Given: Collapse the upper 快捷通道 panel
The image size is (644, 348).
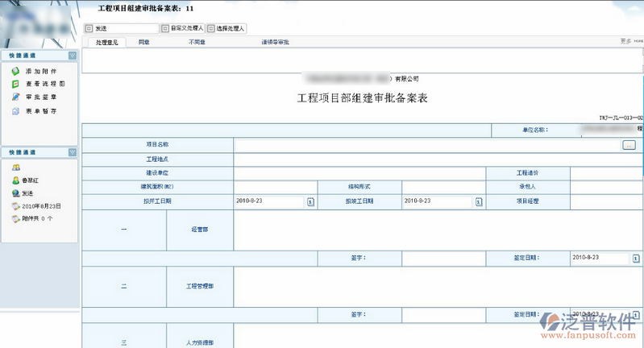Looking at the screenshot, I should [x=73, y=56].
